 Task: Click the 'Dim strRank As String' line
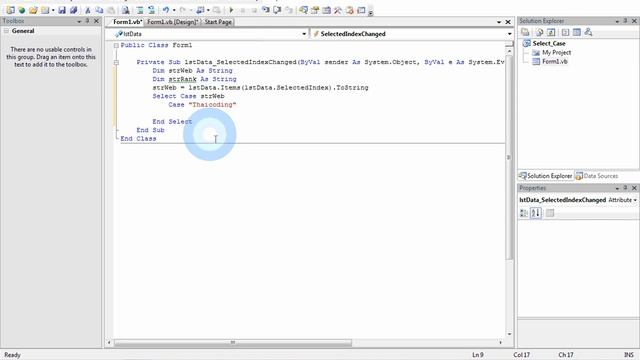click(x=194, y=79)
